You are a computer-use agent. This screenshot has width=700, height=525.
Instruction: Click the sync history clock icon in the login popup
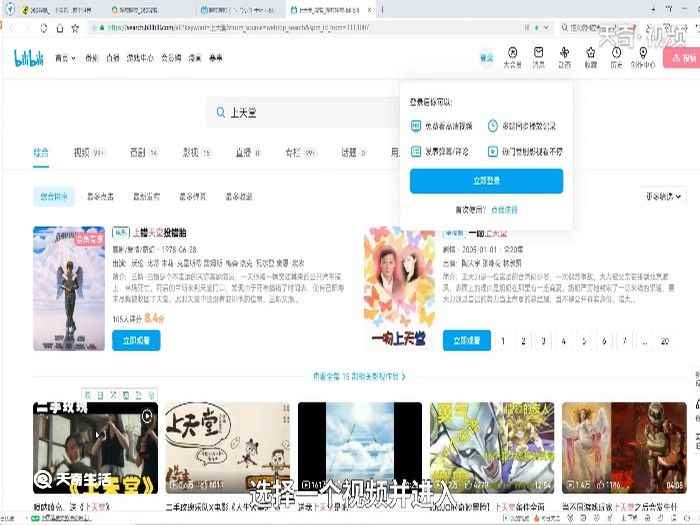[x=492, y=126]
